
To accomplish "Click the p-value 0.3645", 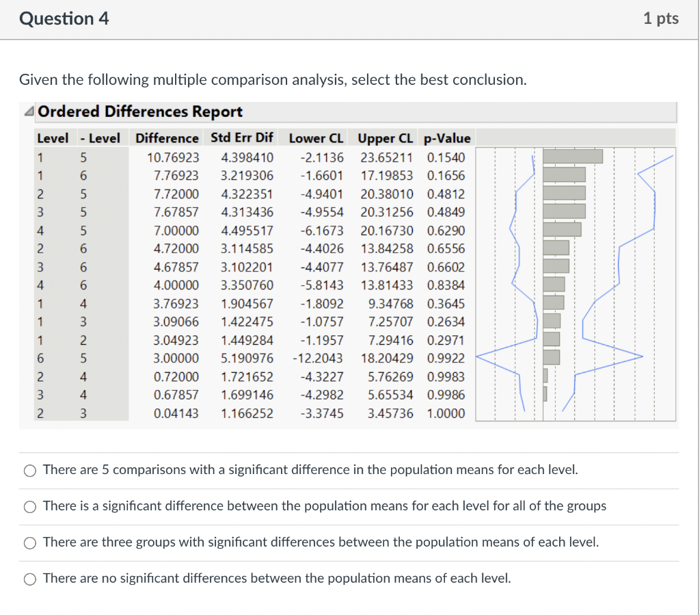I will (446, 304).
